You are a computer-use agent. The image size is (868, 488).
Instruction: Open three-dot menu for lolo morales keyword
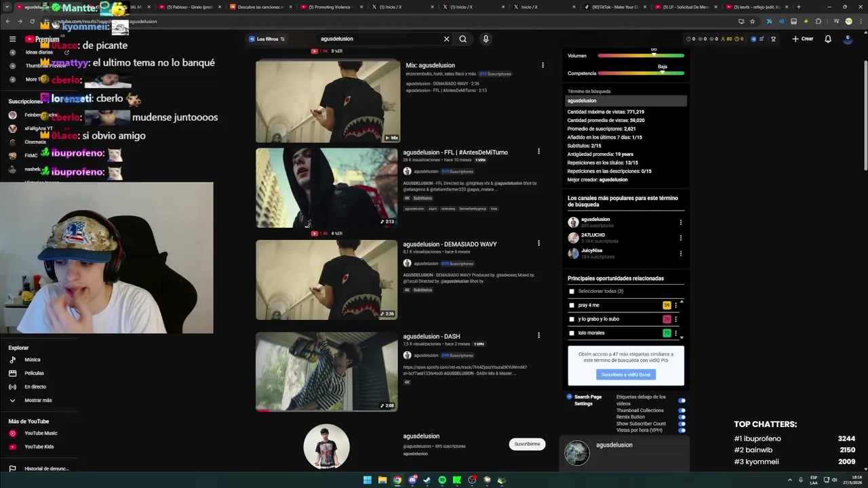coord(675,333)
